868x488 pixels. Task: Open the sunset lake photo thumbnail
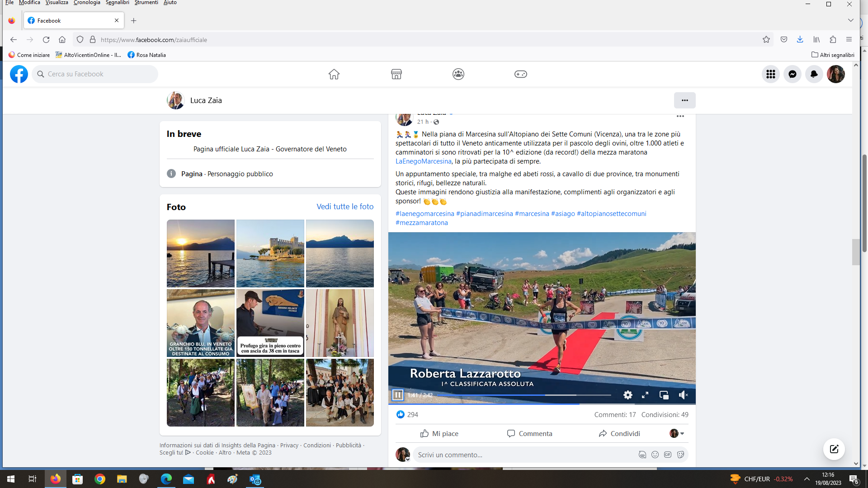201,253
